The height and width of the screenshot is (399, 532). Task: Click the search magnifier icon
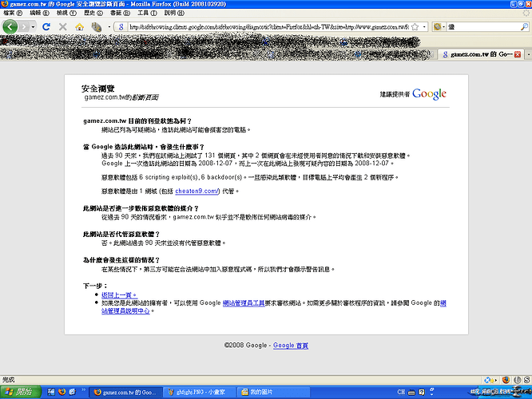click(x=524, y=27)
